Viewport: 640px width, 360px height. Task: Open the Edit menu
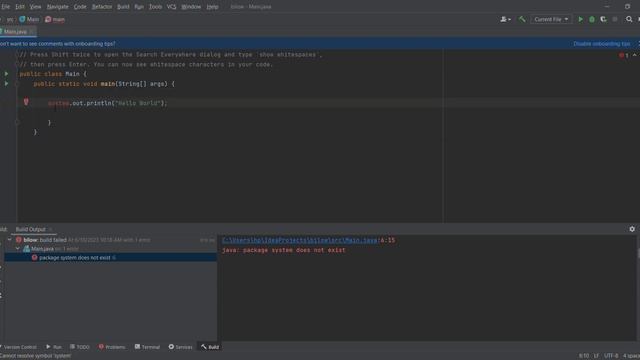20,7
